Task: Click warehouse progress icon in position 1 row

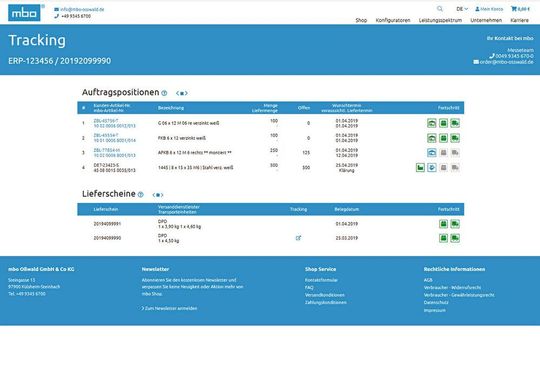Action: (x=432, y=123)
